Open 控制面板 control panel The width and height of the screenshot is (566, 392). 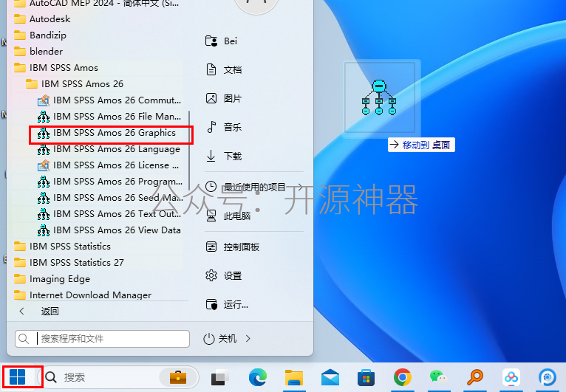(232, 247)
